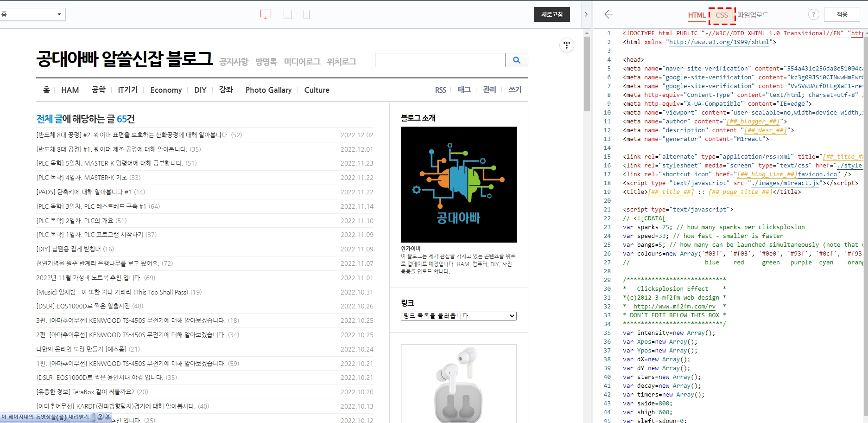Open the page selector dropdown showing 홈
The width and height of the screenshot is (868, 423).
pyautogui.click(x=32, y=14)
